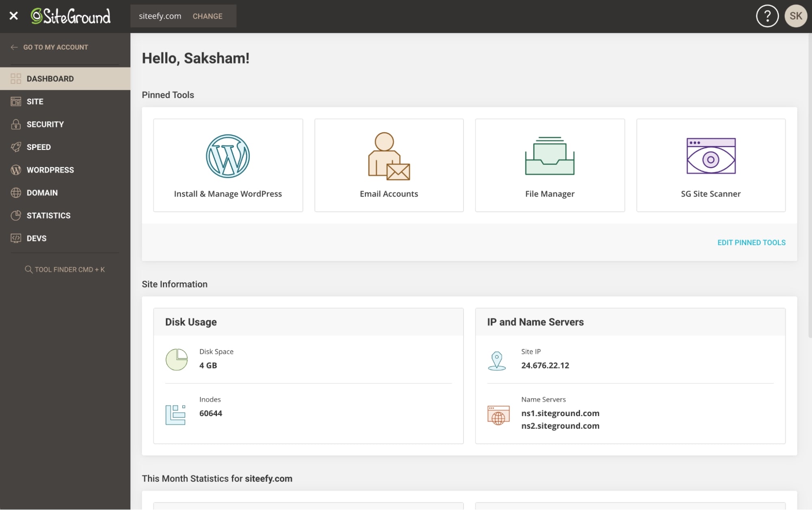Image resolution: width=812 pixels, height=510 pixels.
Task: Open Tool Finder with CMD+K
Action: (65, 269)
